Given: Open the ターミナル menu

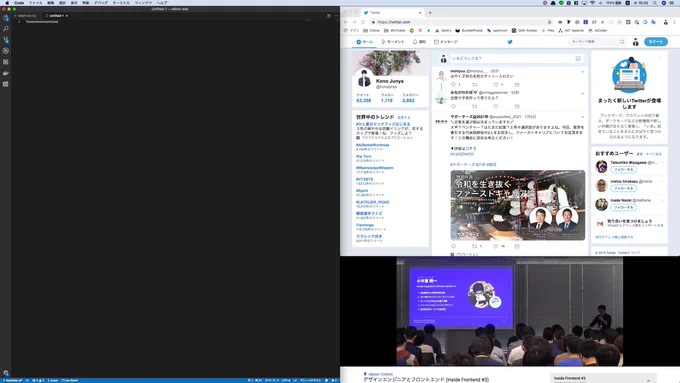Looking at the screenshot, I should [x=121, y=3].
